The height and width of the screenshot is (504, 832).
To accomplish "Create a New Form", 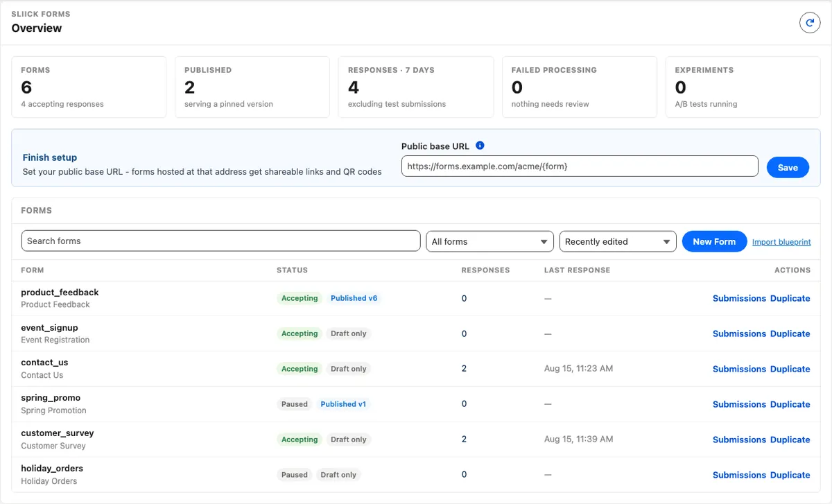I will 714,241.
